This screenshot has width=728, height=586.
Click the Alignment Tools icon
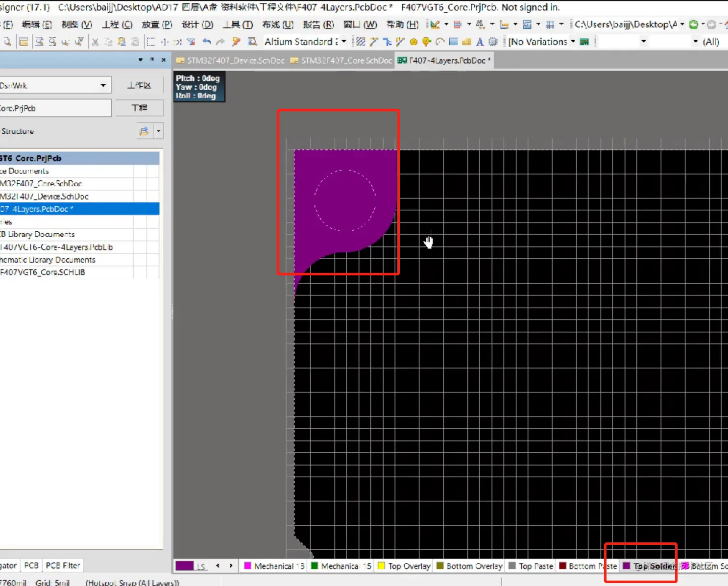pos(458,24)
